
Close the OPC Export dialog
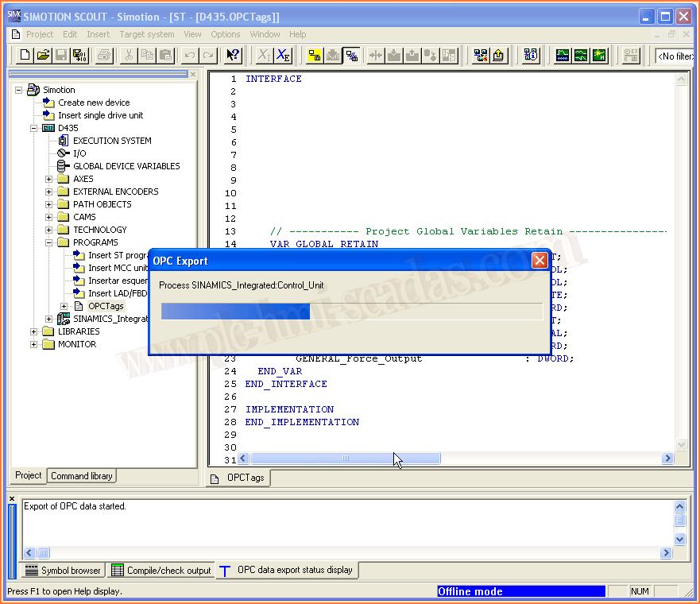coord(539,261)
